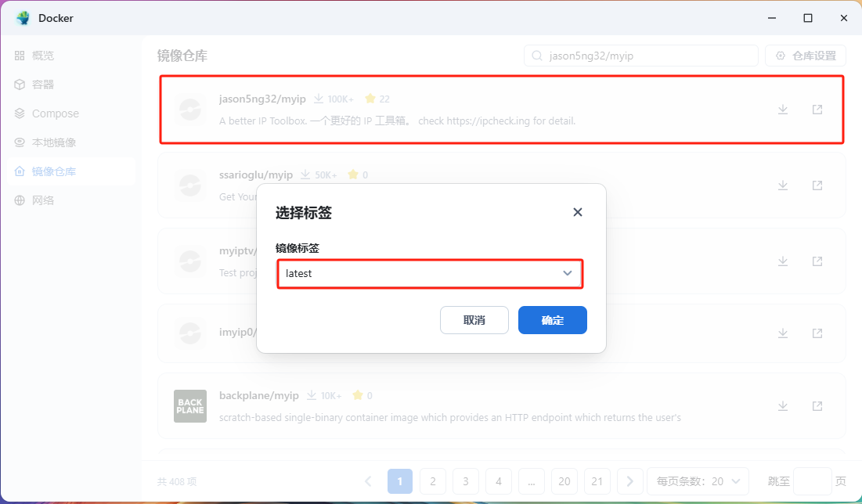
Task: Download the myiptv image
Action: point(783,261)
